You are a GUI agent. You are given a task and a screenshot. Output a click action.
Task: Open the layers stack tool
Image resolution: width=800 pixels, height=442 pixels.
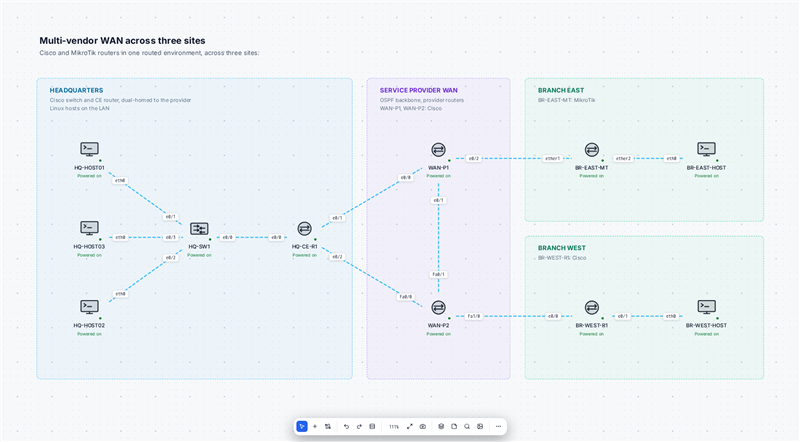tap(441, 426)
